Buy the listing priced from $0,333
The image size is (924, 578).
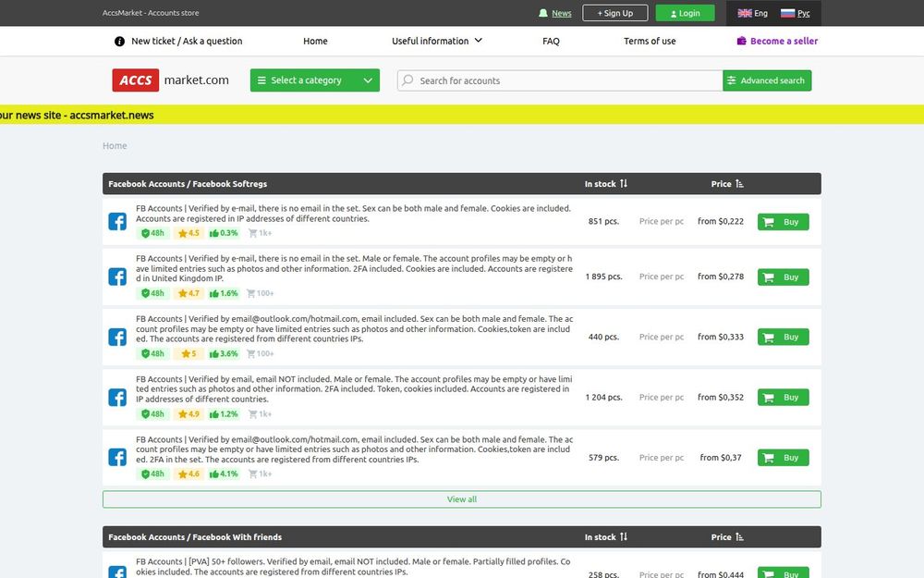point(783,337)
